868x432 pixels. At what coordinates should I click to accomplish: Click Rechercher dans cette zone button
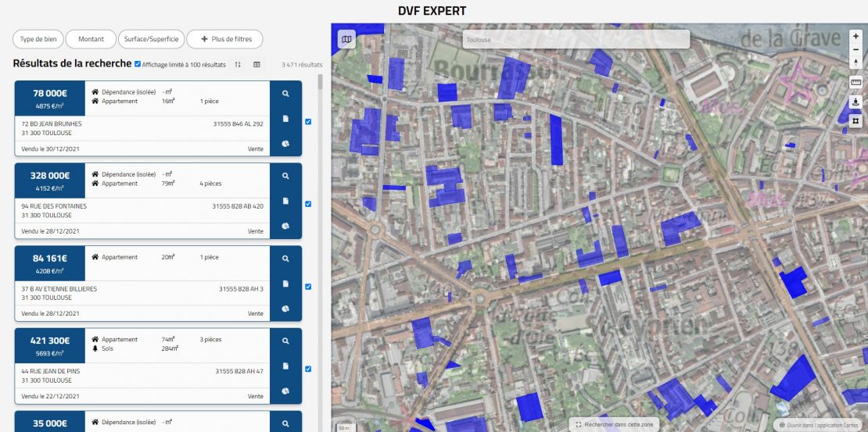[615, 424]
